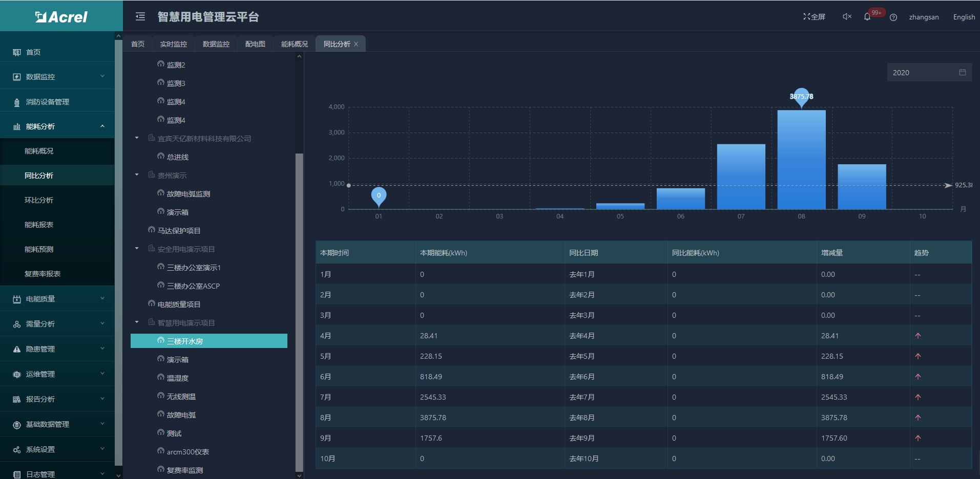Click the up arrow trend icon for 4月
Image resolution: width=980 pixels, height=479 pixels.
(x=918, y=336)
